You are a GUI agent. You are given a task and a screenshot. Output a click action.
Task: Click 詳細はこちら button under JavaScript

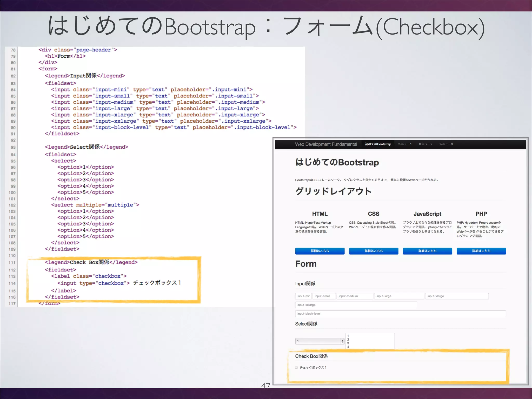(x=427, y=251)
